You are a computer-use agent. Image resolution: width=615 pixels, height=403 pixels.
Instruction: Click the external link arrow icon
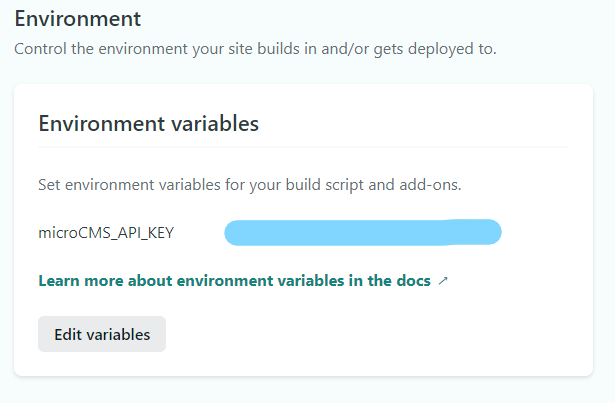(x=443, y=281)
